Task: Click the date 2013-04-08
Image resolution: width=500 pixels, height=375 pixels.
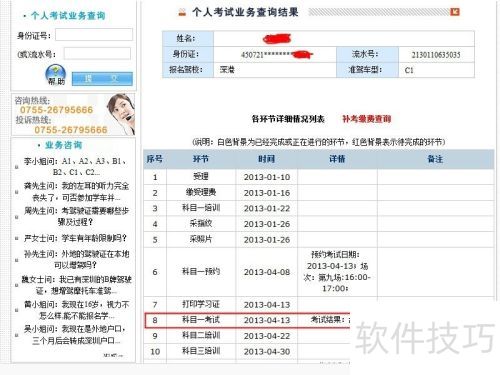Action: [267, 272]
